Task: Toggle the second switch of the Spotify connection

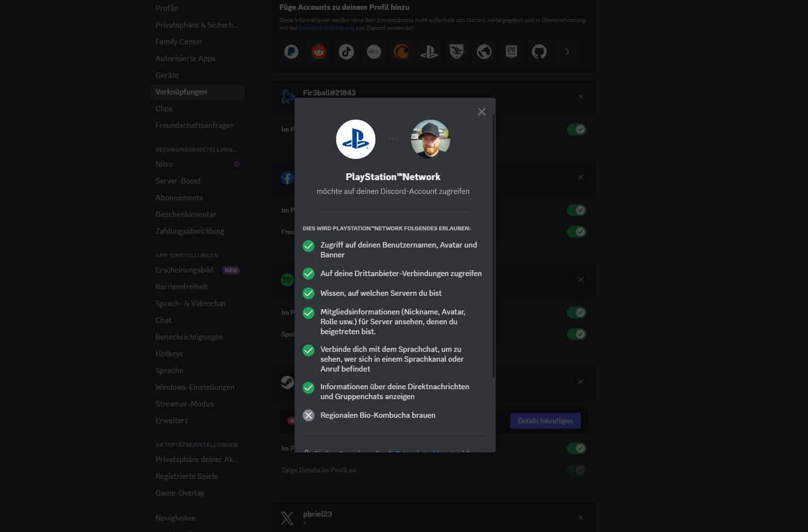Action: tap(576, 334)
